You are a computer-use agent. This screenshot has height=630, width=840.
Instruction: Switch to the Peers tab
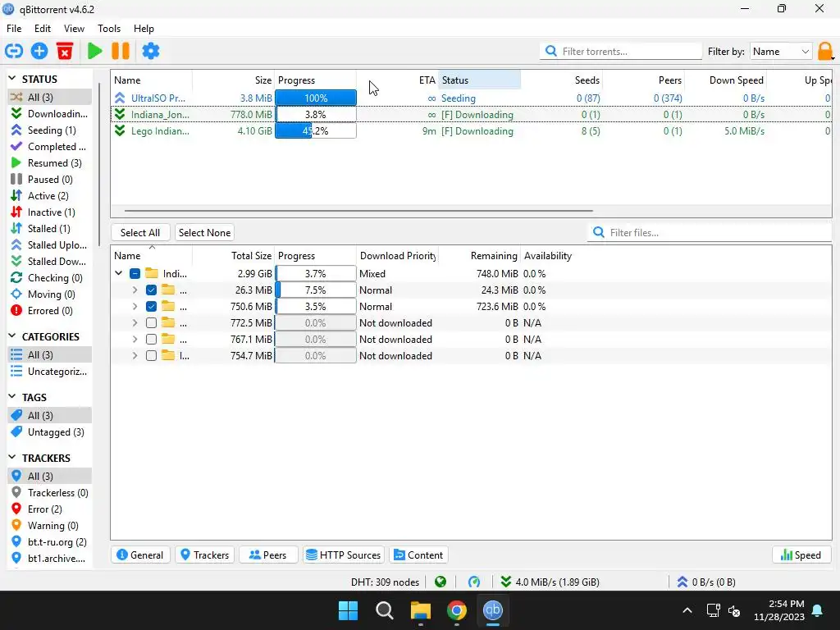268,555
